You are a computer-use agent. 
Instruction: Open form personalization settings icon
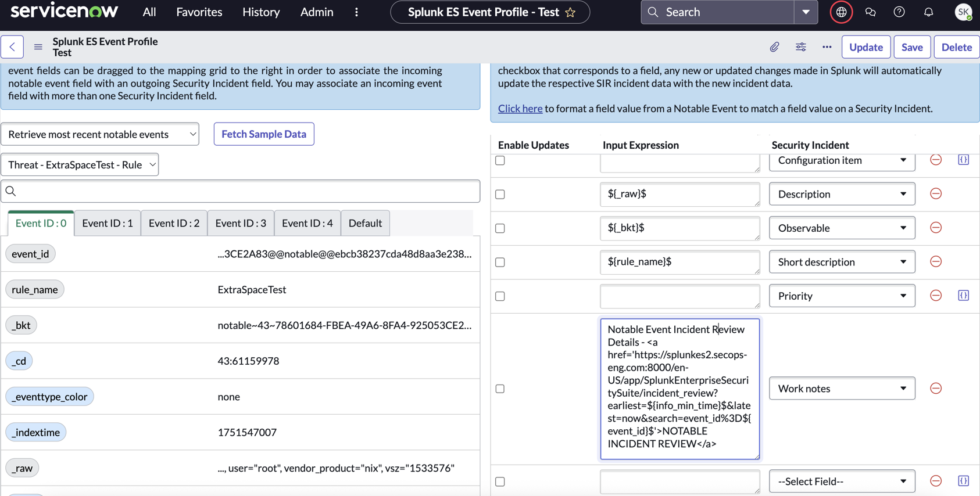click(x=801, y=47)
